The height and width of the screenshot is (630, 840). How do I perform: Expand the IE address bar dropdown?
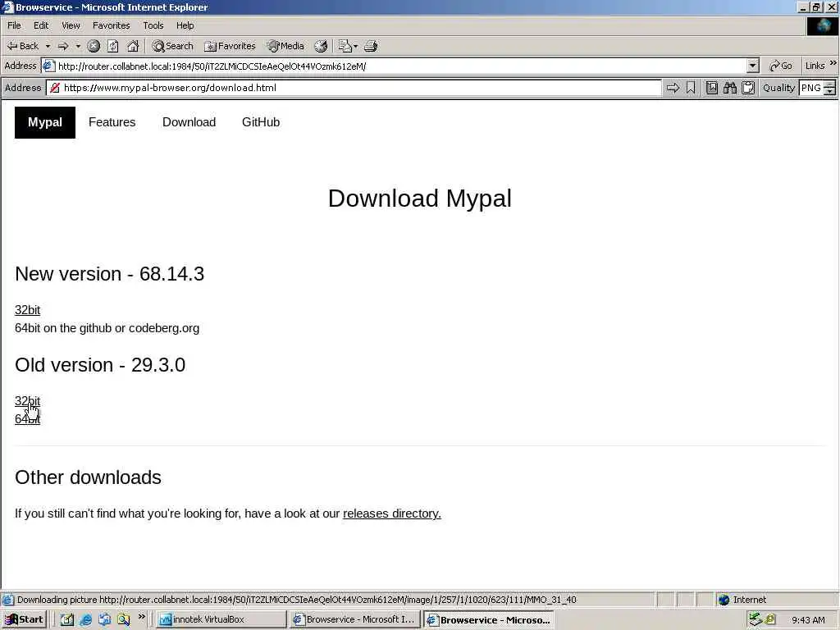(753, 66)
